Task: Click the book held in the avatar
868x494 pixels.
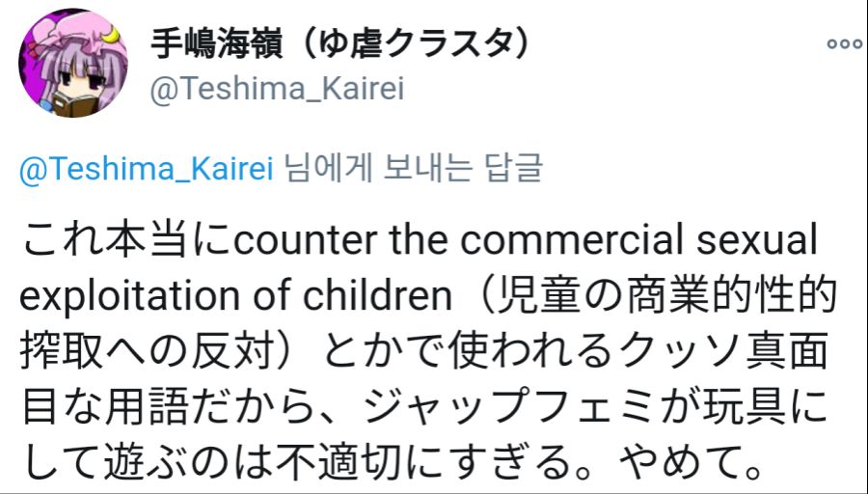Action: click(69, 100)
